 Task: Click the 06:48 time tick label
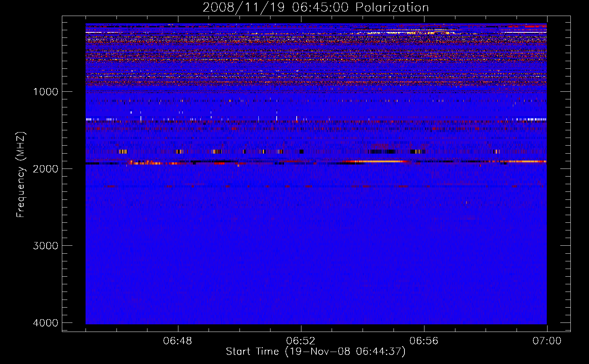pos(178,341)
